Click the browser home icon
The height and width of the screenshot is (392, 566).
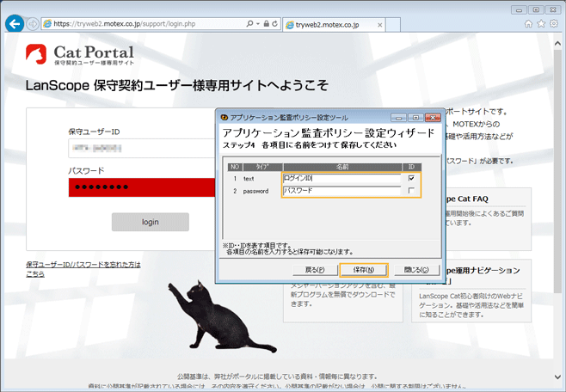(x=528, y=24)
